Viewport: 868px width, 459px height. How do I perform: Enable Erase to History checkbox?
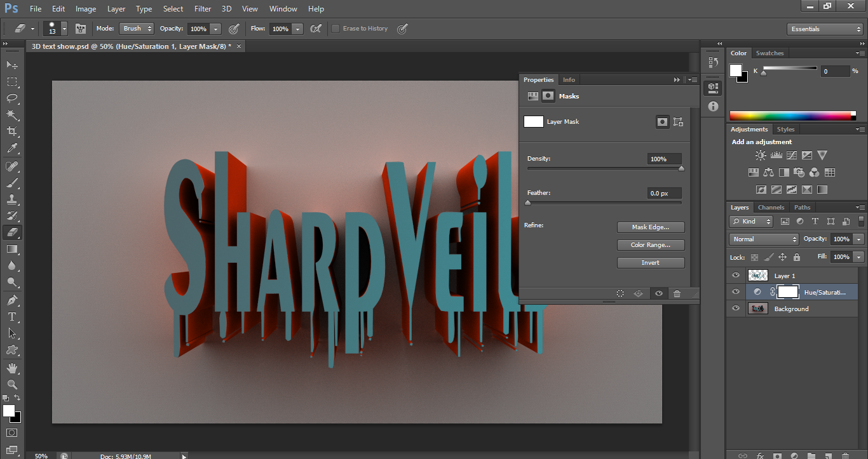point(336,29)
